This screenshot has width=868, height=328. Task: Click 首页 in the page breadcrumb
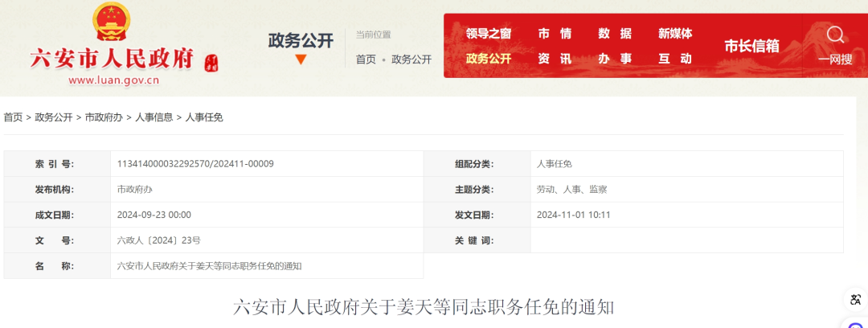click(14, 117)
